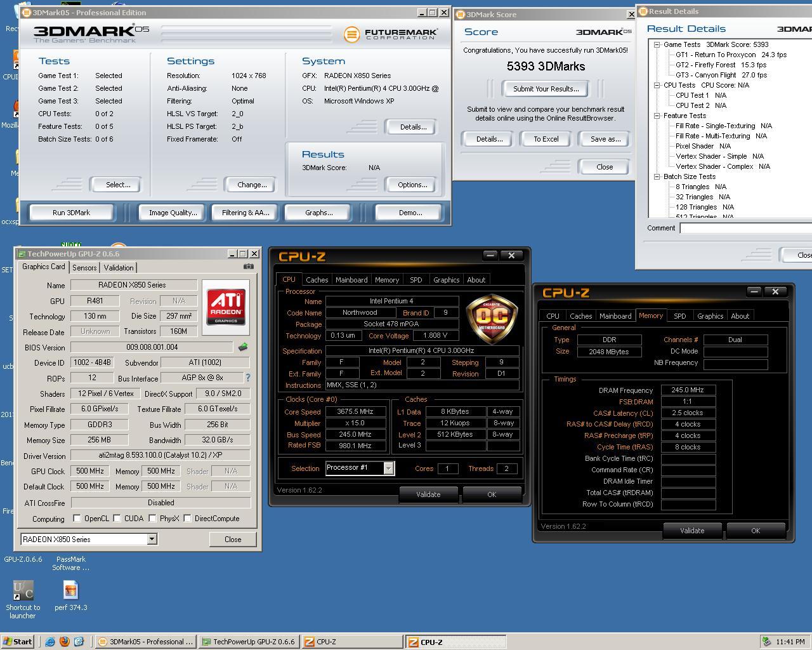Click Submit Your Results button
The width and height of the screenshot is (812, 650).
click(546, 89)
